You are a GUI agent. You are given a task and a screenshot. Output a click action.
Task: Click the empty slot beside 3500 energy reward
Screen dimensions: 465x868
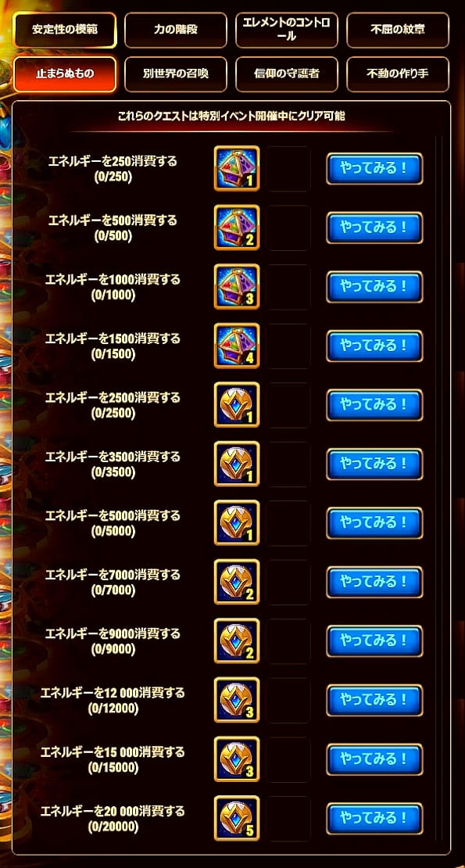pyautogui.click(x=288, y=464)
